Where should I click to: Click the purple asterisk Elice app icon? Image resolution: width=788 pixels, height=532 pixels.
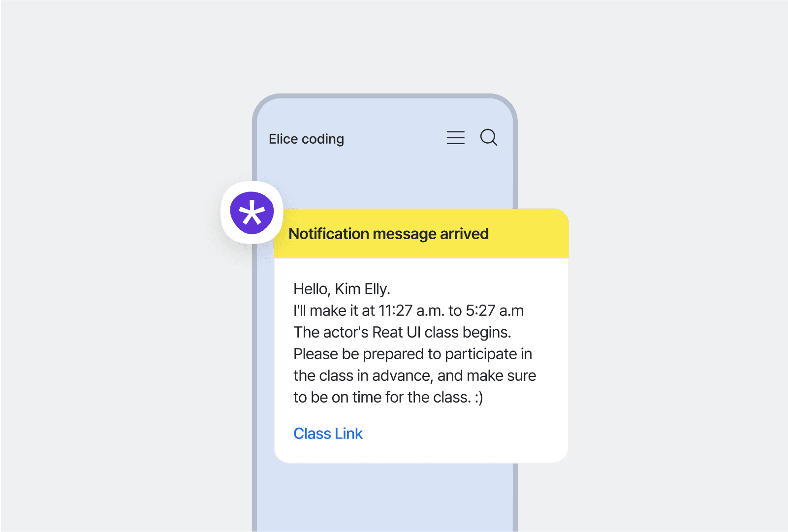coord(252,213)
